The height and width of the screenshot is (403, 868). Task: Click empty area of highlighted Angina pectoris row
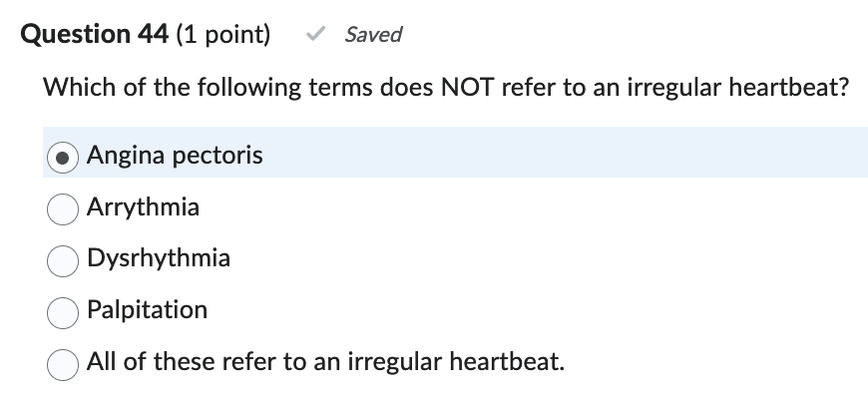[559, 156]
